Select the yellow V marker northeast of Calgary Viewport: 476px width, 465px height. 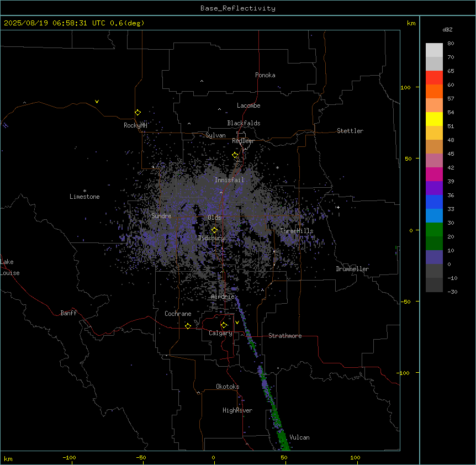(237, 323)
